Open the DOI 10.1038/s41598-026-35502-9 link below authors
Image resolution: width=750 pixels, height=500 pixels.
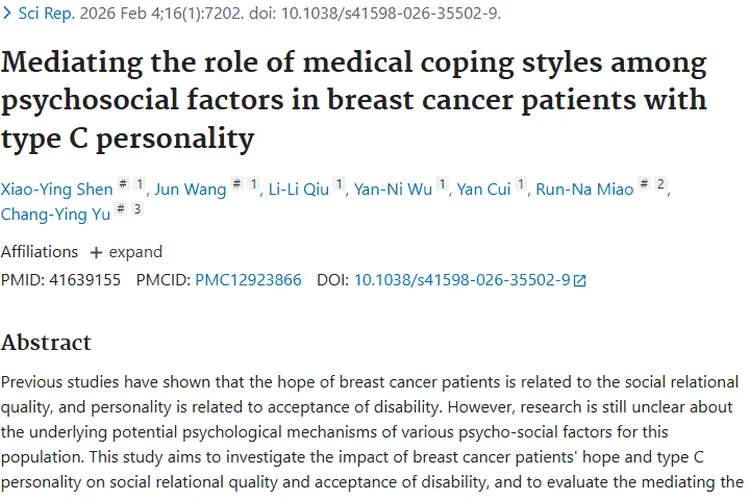(461, 280)
